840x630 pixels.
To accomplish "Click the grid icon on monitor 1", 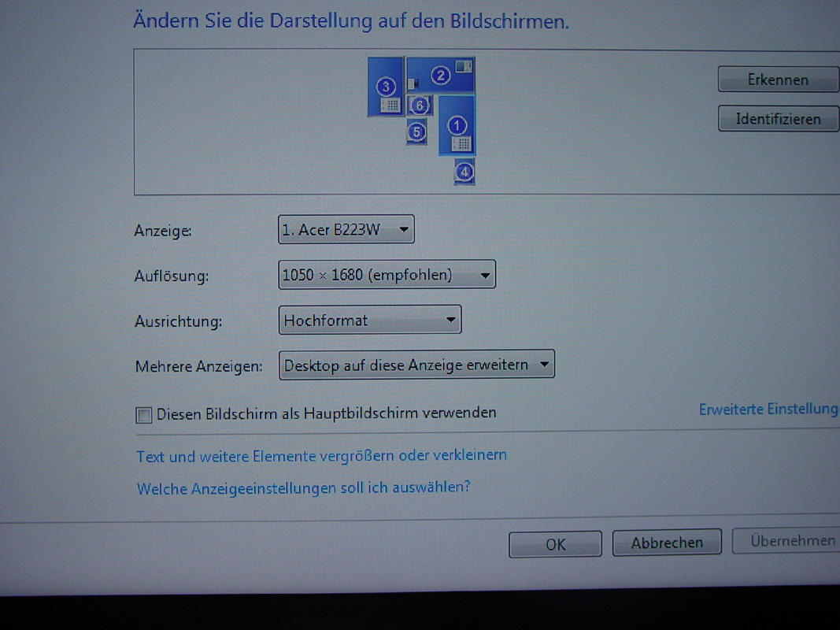I will pos(461,143).
